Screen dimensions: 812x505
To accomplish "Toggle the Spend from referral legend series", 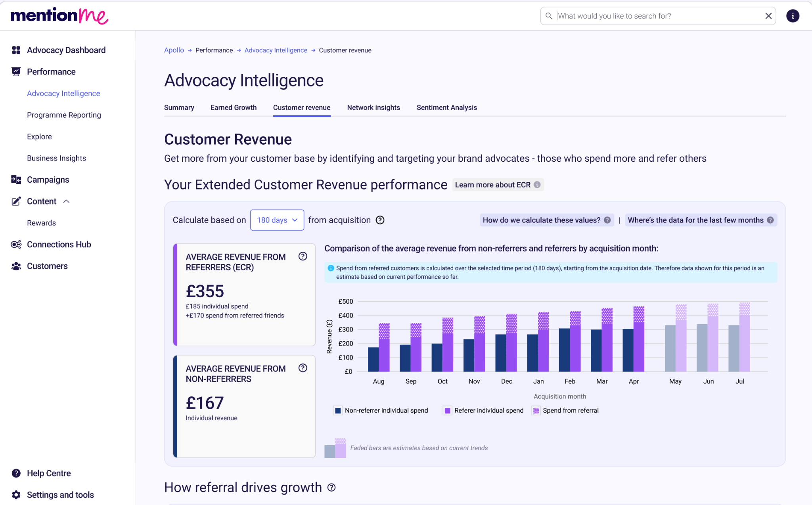I will [x=566, y=411].
